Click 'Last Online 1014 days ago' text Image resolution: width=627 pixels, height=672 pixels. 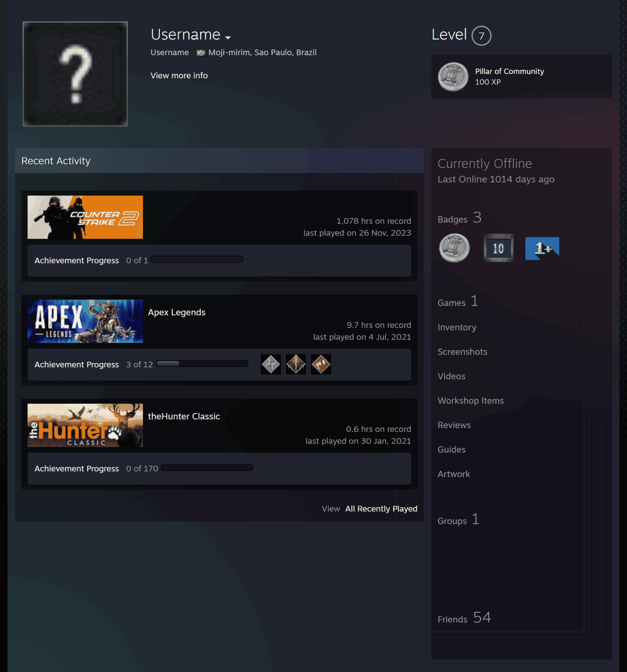(496, 179)
